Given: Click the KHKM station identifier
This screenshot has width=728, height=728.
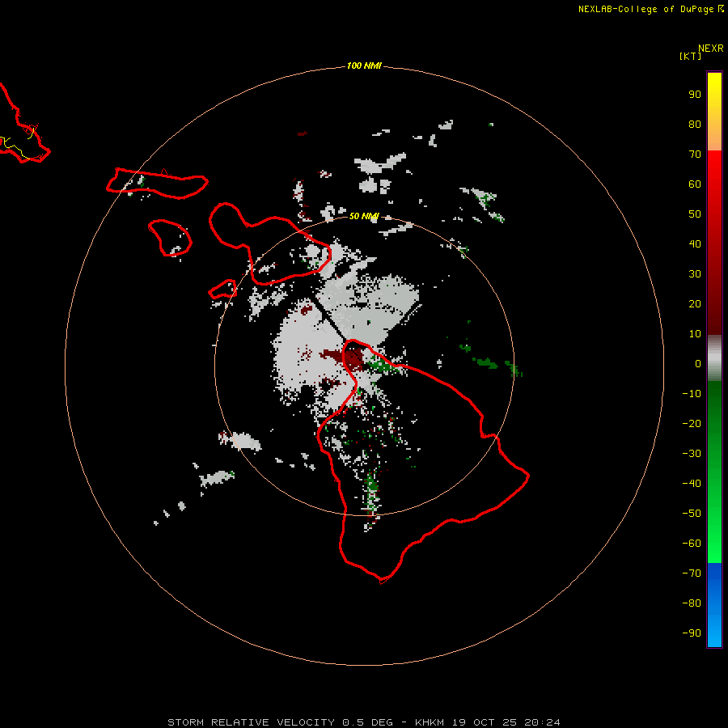Looking at the screenshot, I should pos(430,722).
